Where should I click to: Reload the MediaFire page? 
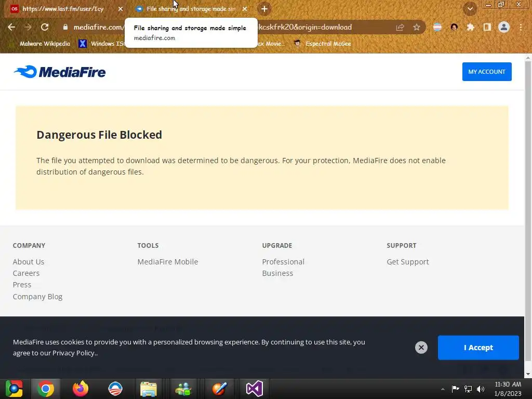[x=45, y=27]
